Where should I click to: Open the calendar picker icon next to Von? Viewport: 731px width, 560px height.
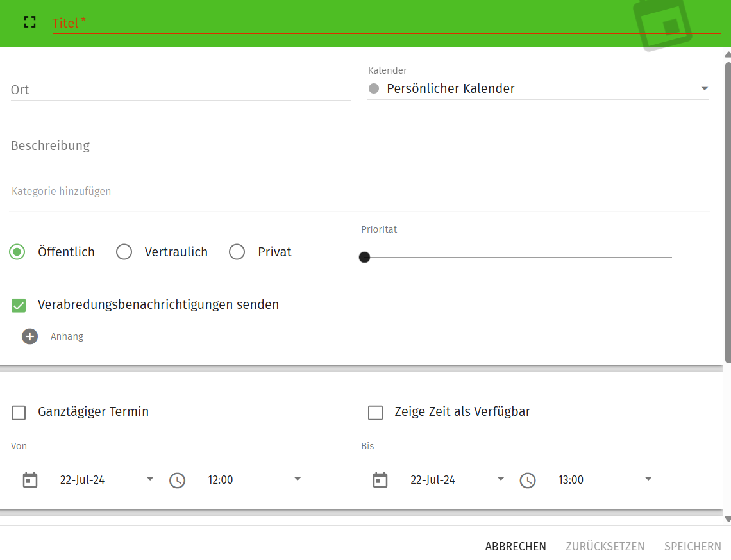tap(30, 479)
